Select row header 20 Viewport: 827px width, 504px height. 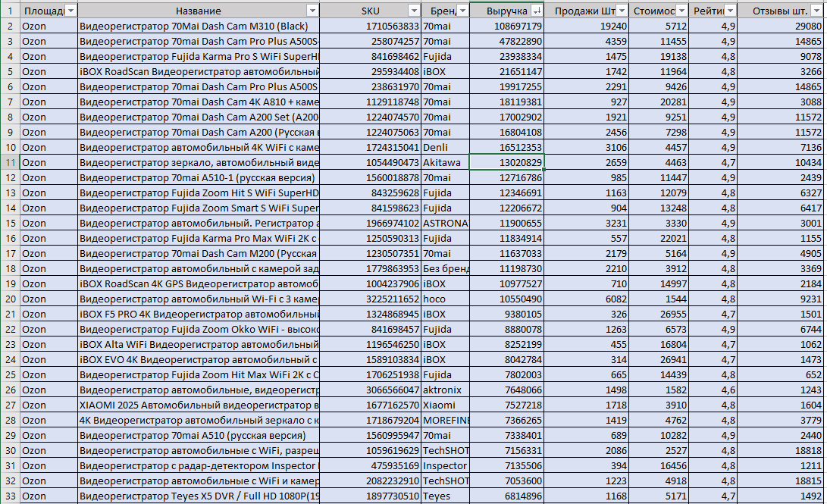pos(10,299)
